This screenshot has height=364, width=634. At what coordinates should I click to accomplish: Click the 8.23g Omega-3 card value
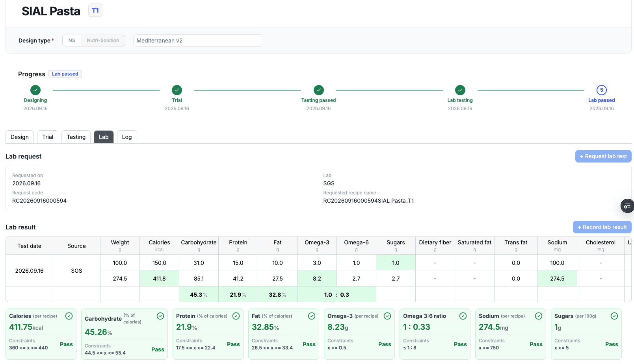click(x=338, y=327)
